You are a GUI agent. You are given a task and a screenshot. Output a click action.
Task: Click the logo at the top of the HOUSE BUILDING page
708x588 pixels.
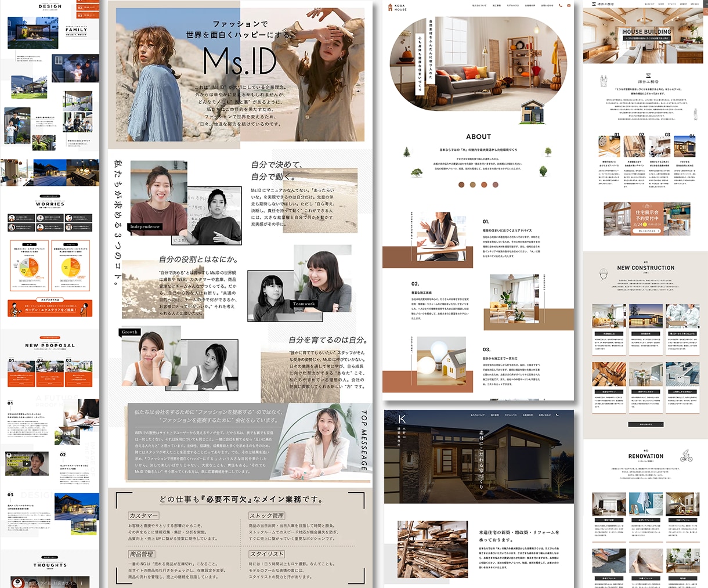coord(604,4)
